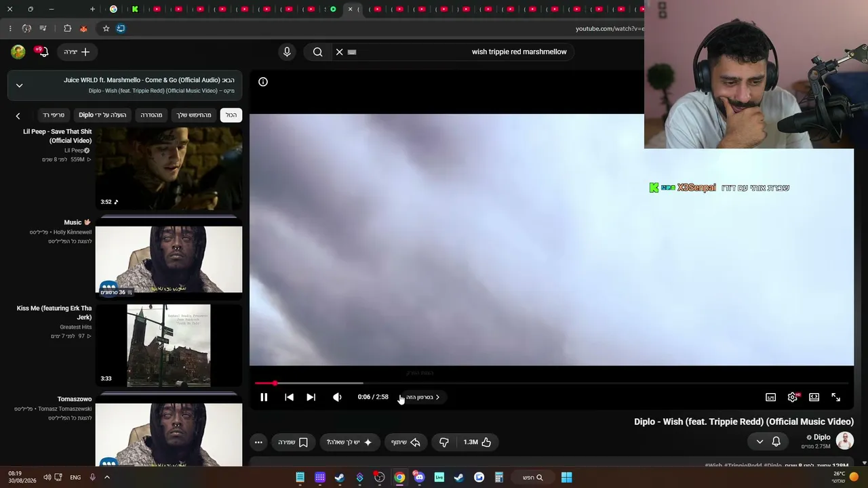Image resolution: width=868 pixels, height=488 pixels.
Task: Start voice search with the microphone
Action: (x=287, y=52)
